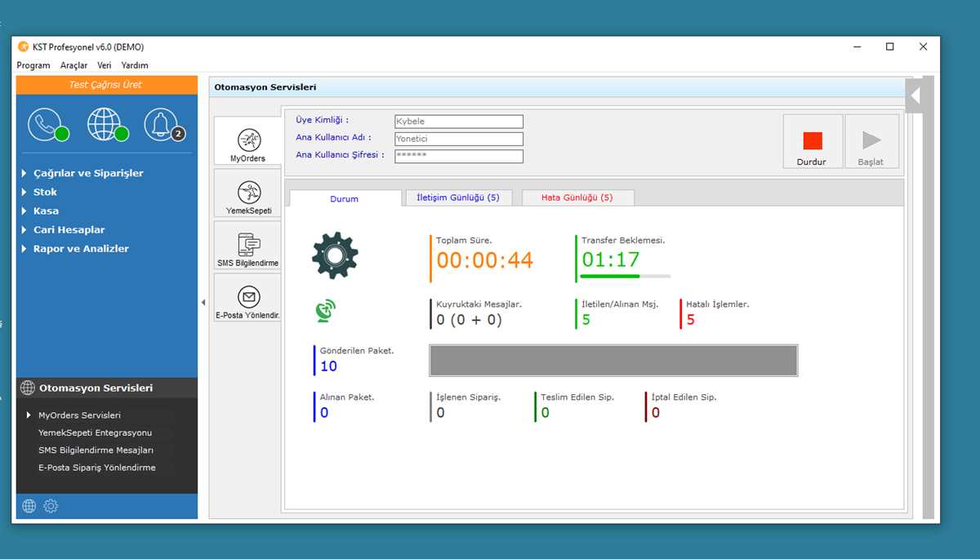The height and width of the screenshot is (559, 980).
Task: Open the notifications bell icon
Action: click(163, 125)
